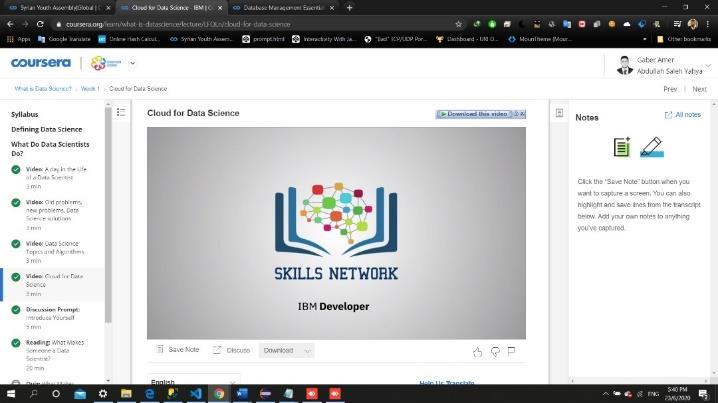Go to Week 1 breadcrumb link
This screenshot has height=403, width=718.
[x=90, y=89]
